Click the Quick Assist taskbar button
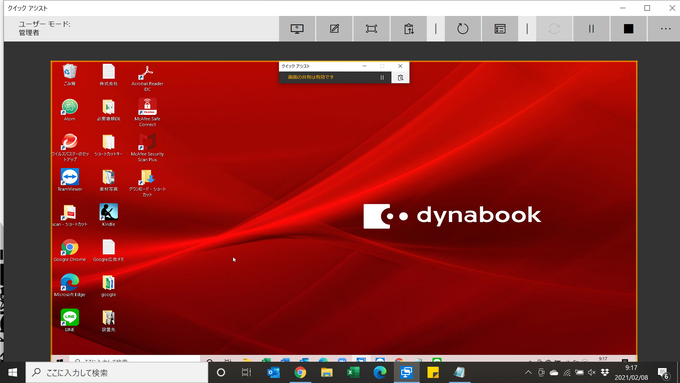680x383 pixels. coord(406,373)
